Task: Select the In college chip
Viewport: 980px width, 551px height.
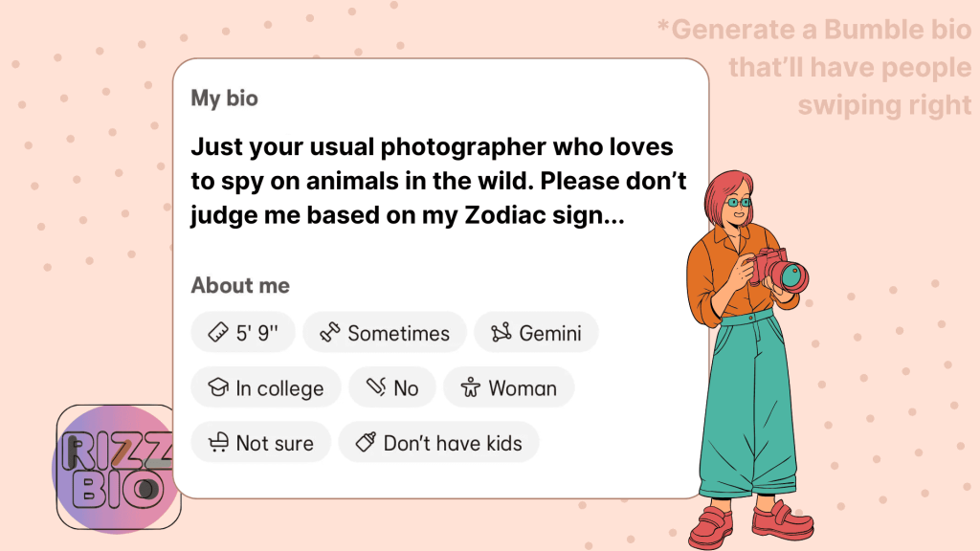Action: [266, 387]
